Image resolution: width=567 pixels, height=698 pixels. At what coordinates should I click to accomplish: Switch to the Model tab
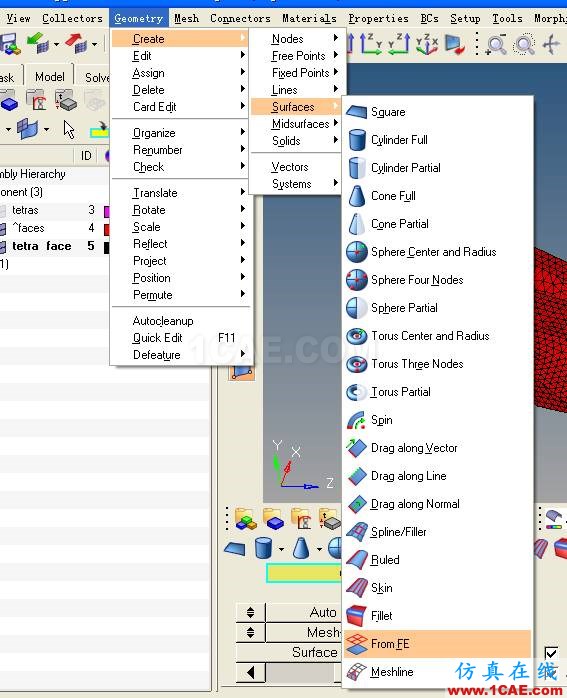[x=49, y=77]
